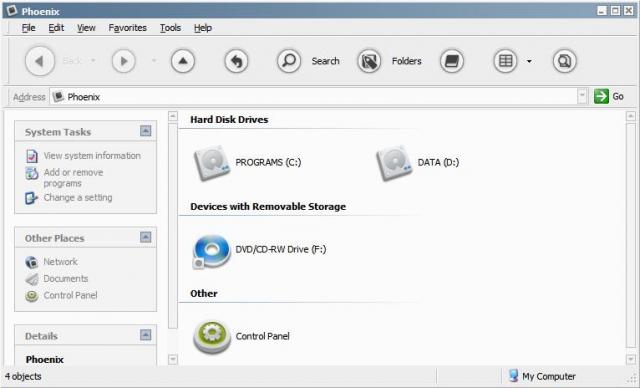Click the Go button label
Image resolution: width=640 pixels, height=388 pixels.
[x=618, y=97]
